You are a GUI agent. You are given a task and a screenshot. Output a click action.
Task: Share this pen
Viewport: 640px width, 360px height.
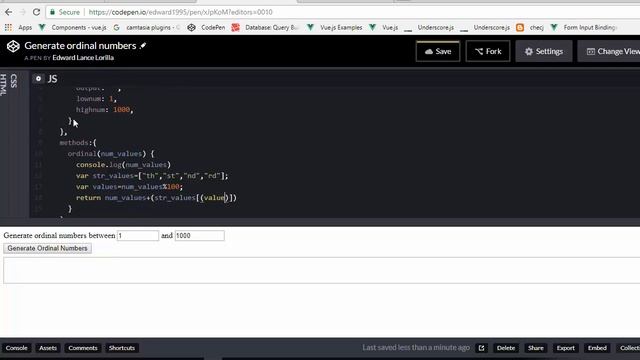(536, 348)
